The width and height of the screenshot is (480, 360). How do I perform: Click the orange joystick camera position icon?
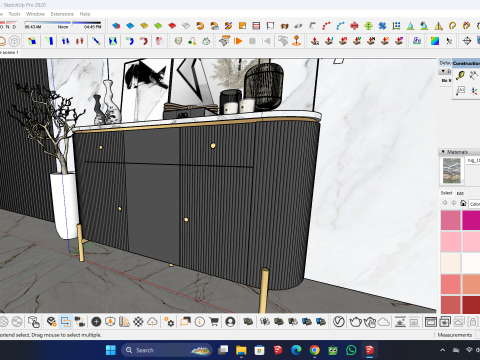coord(296,41)
